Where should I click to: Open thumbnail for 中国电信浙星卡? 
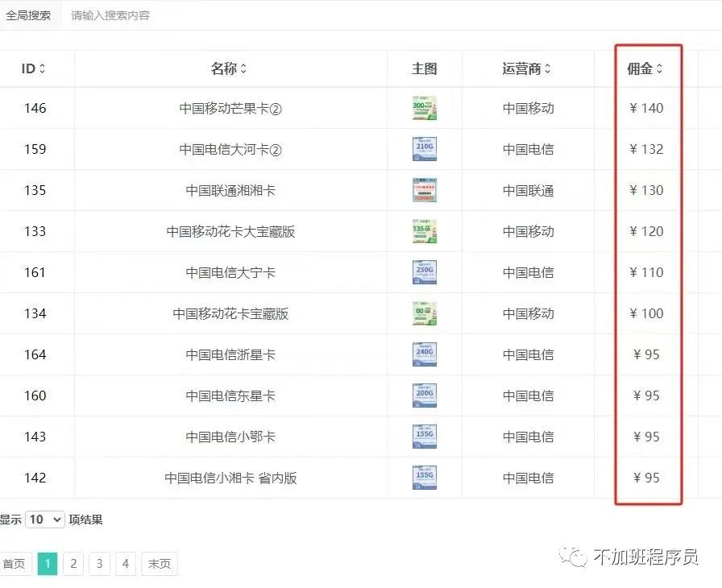click(x=424, y=354)
